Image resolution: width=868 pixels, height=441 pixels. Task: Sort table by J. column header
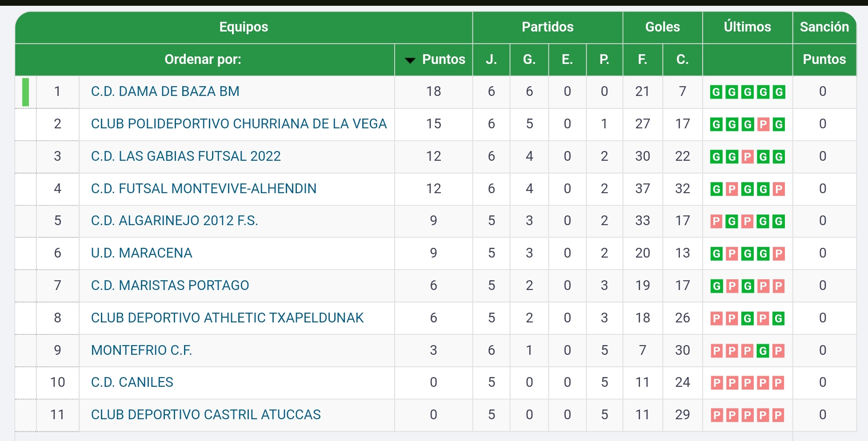pos(491,60)
